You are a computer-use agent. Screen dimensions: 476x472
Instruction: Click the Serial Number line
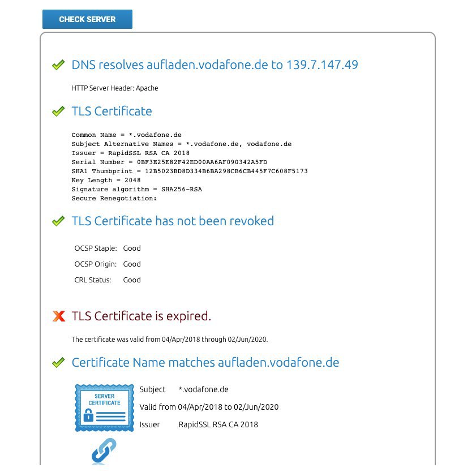click(x=169, y=162)
